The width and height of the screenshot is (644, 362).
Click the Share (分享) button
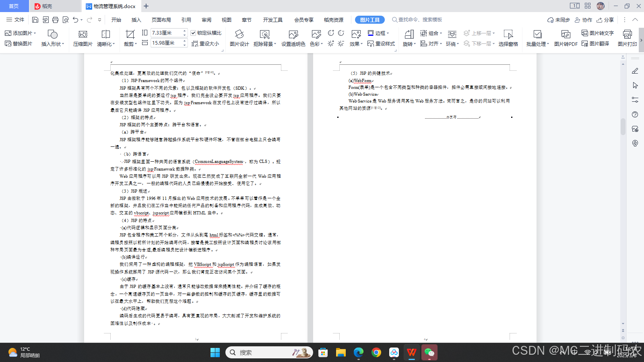pos(605,20)
